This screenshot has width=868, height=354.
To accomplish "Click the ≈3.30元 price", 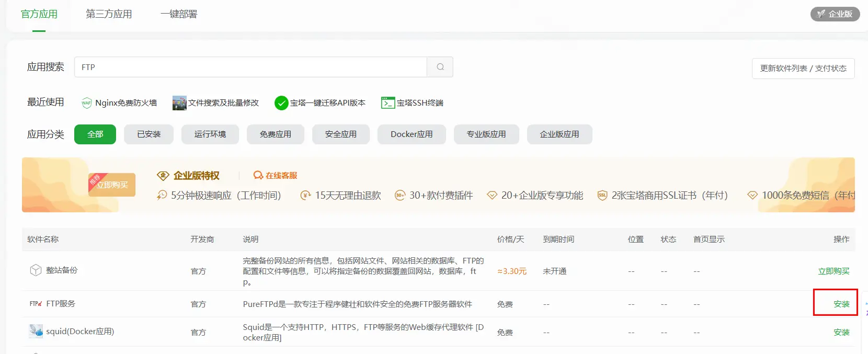I will coord(512,271).
